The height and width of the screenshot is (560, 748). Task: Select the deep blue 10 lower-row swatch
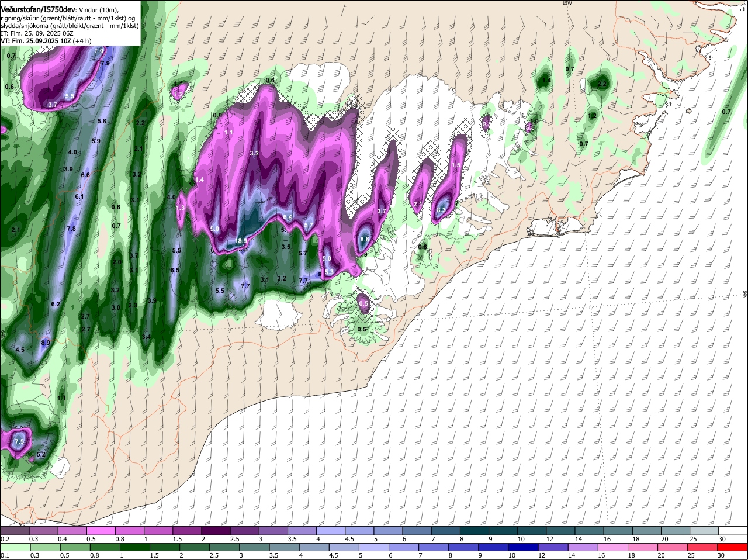[524, 547]
